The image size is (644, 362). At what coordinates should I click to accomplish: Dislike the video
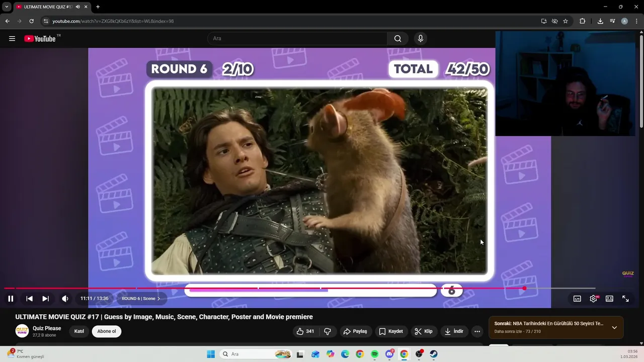(x=328, y=331)
